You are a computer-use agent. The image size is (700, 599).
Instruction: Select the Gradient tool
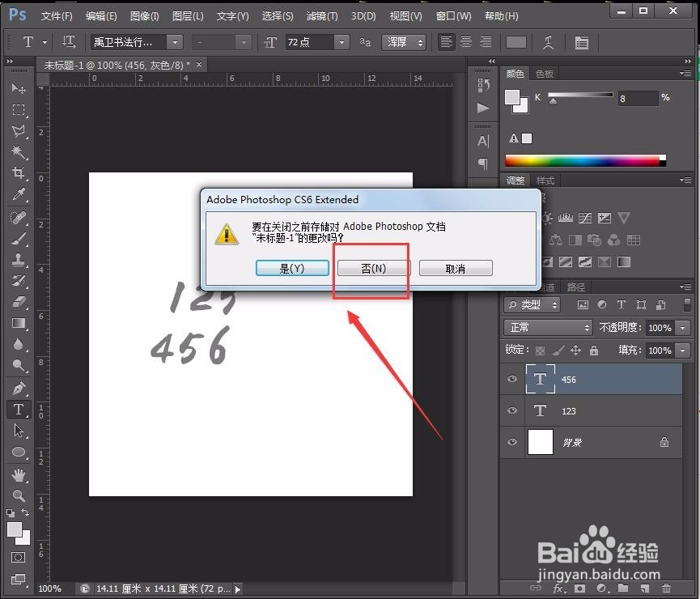[19, 323]
